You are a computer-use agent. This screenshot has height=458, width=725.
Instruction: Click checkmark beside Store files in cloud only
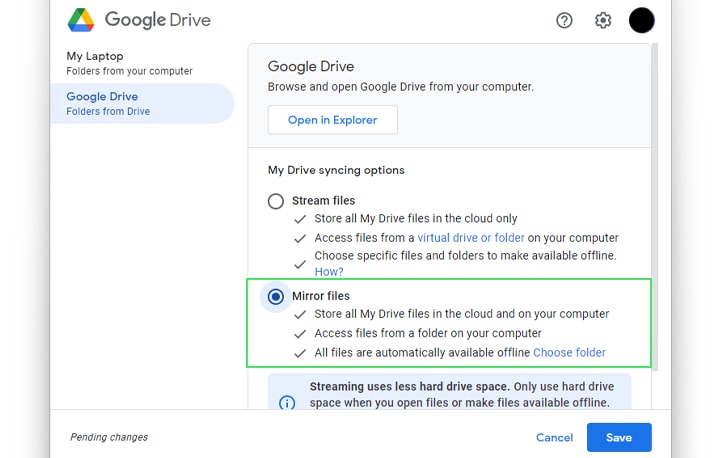coord(300,219)
